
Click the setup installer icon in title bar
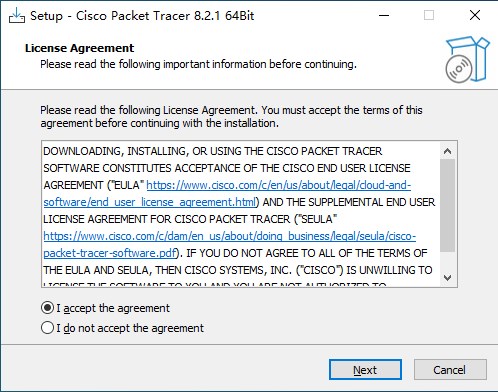[17, 15]
